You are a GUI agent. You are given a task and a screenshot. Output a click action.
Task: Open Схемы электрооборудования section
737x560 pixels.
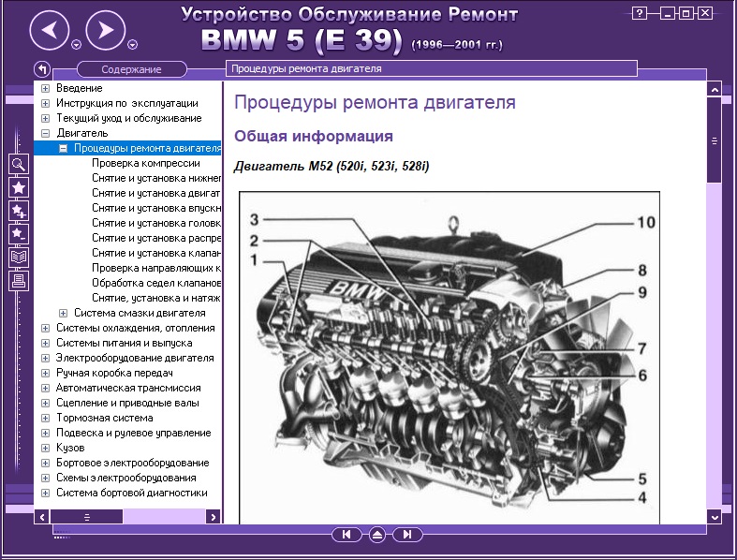click(126, 479)
